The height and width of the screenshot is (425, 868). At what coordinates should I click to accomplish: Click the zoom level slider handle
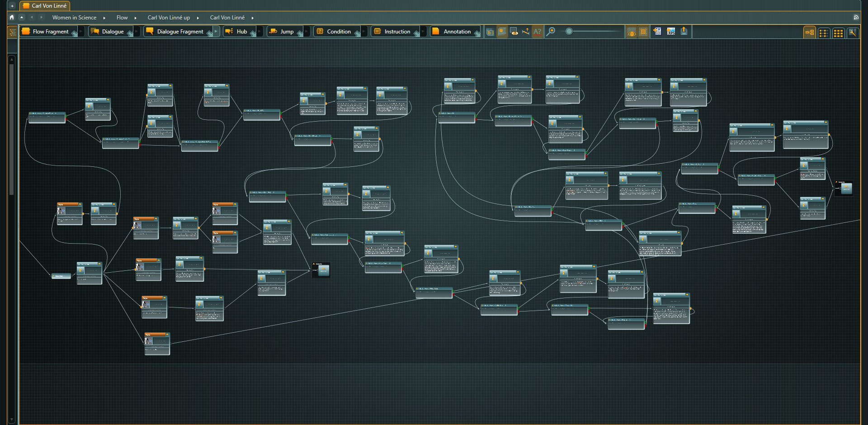pos(569,31)
